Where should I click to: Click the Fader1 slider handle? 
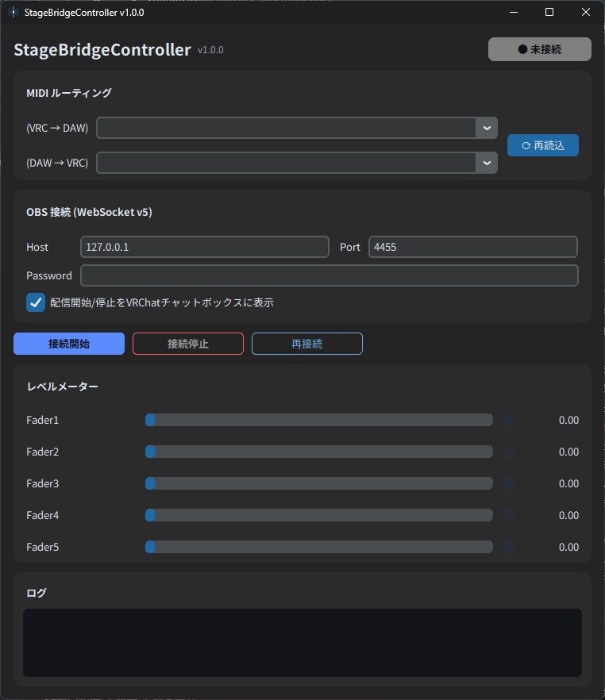point(151,420)
